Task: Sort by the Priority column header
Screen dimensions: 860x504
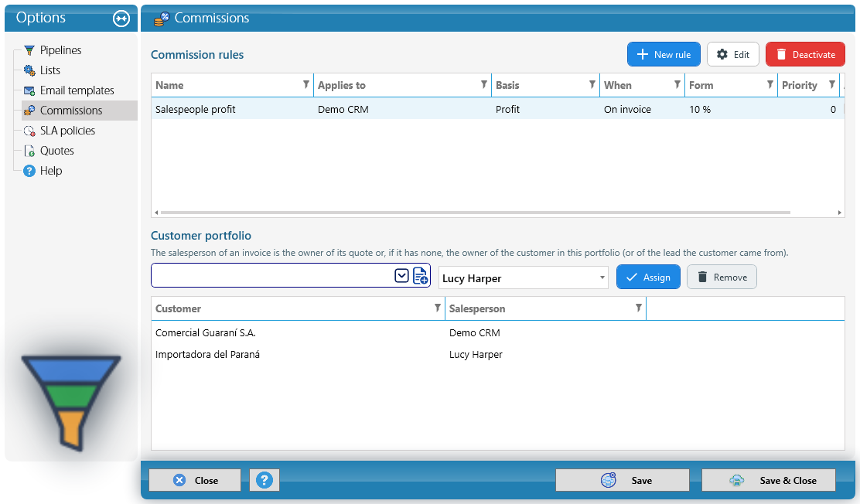Action: (799, 85)
